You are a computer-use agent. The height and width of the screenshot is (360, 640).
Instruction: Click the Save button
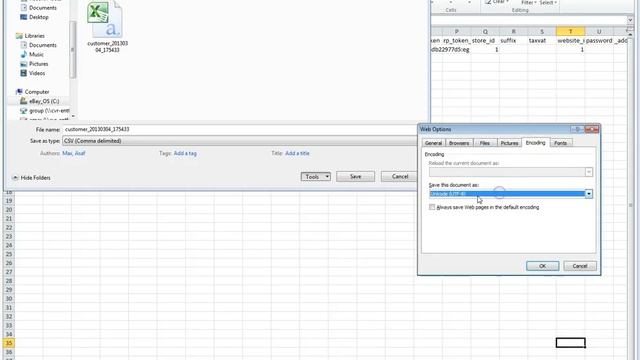356,177
